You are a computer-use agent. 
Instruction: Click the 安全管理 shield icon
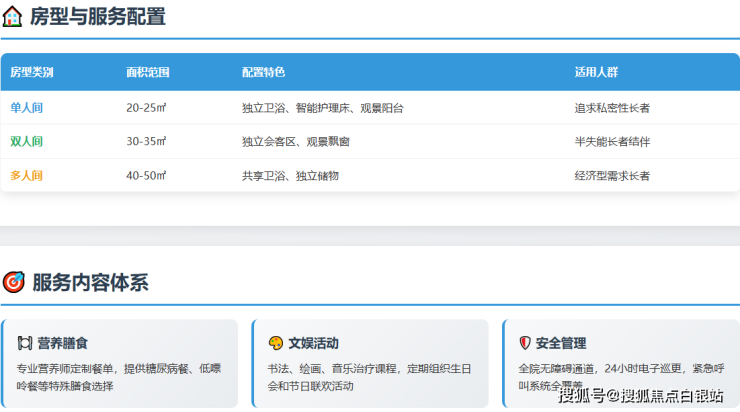pos(525,343)
